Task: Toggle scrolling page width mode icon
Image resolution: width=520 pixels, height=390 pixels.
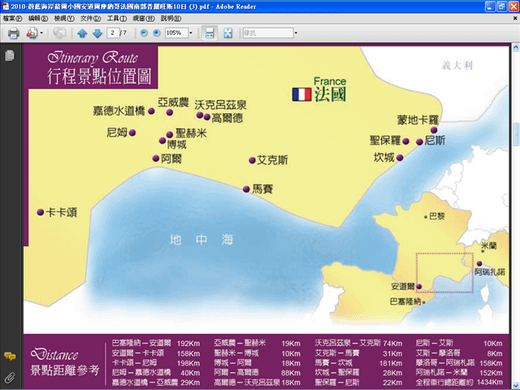Action: point(210,33)
